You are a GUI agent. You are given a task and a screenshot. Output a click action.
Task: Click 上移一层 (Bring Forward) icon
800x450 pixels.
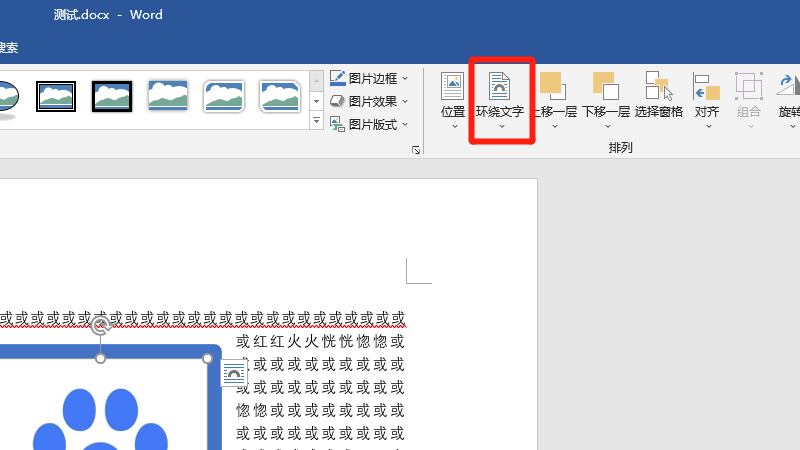coord(552,87)
